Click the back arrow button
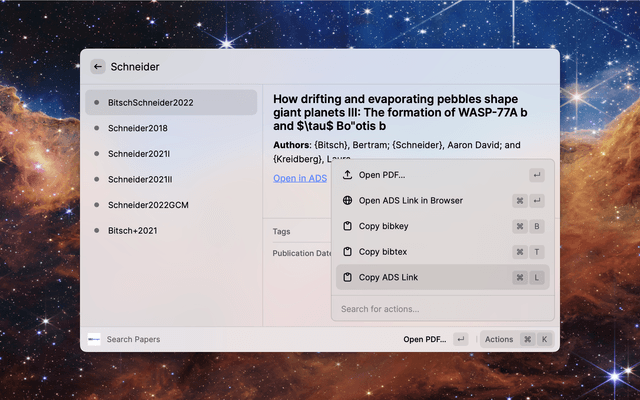 98,67
